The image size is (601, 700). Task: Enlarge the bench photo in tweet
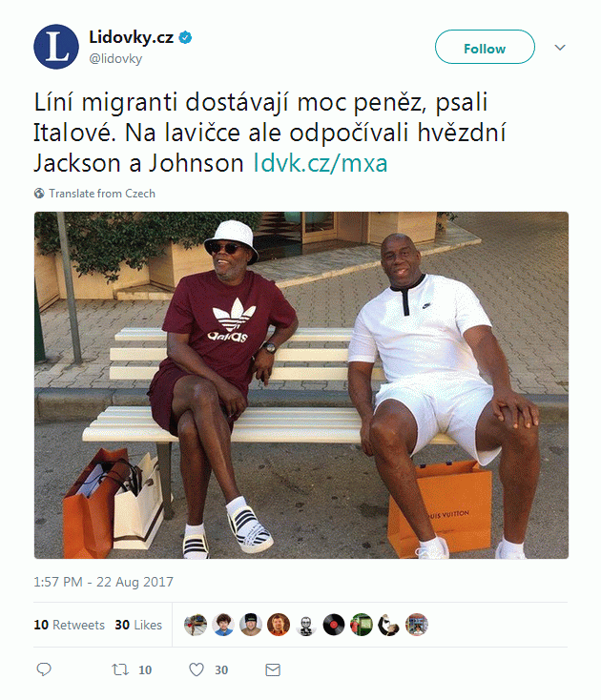(x=300, y=385)
